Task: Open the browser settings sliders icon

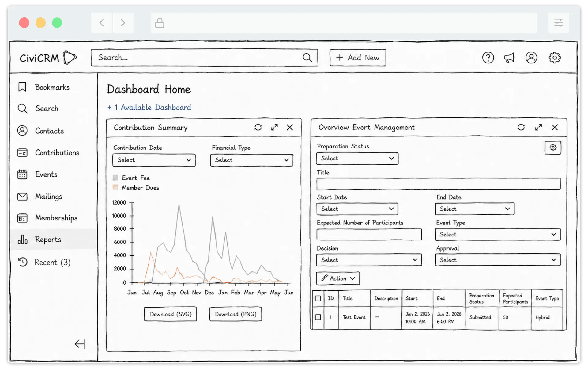Action: click(x=559, y=23)
